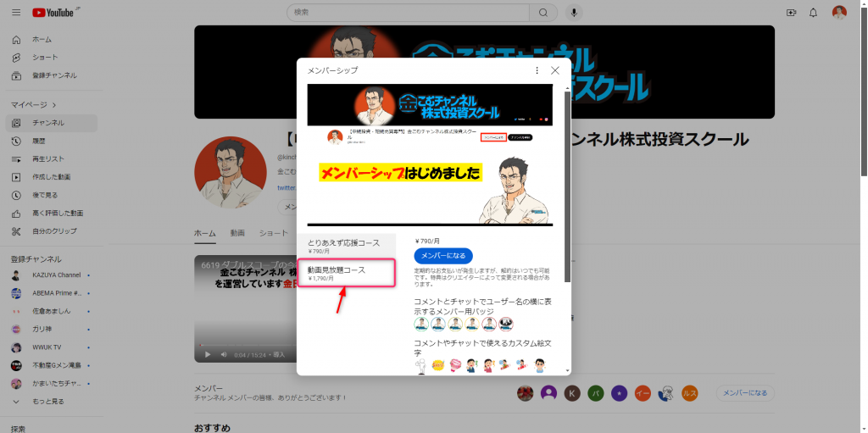Open the channel twitter link
The height and width of the screenshot is (433, 868).
click(x=287, y=188)
